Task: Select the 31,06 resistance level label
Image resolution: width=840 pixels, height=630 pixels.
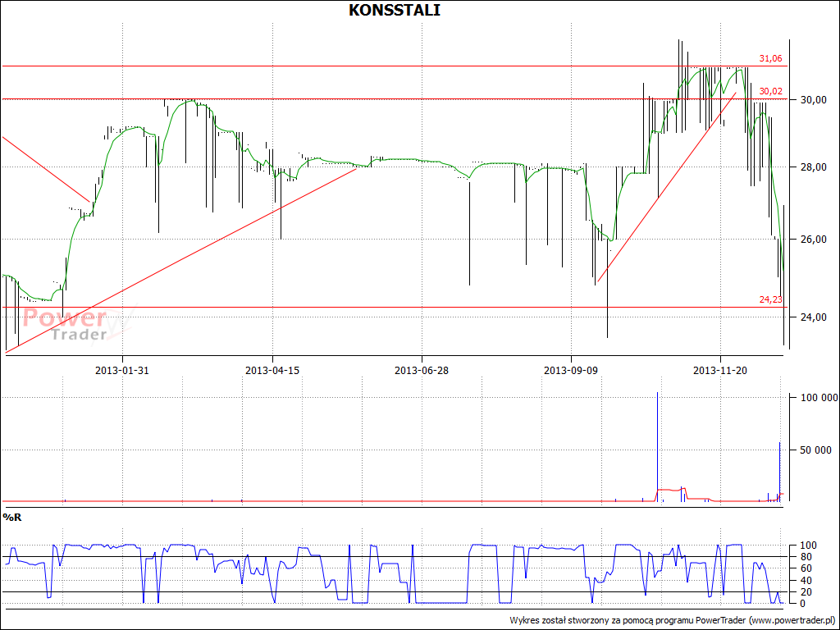Action: (x=770, y=59)
